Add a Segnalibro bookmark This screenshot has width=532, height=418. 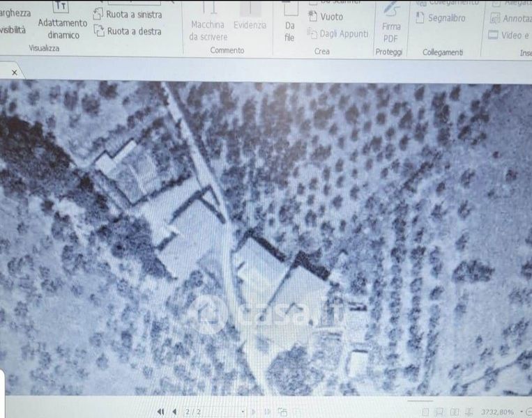coord(440,18)
